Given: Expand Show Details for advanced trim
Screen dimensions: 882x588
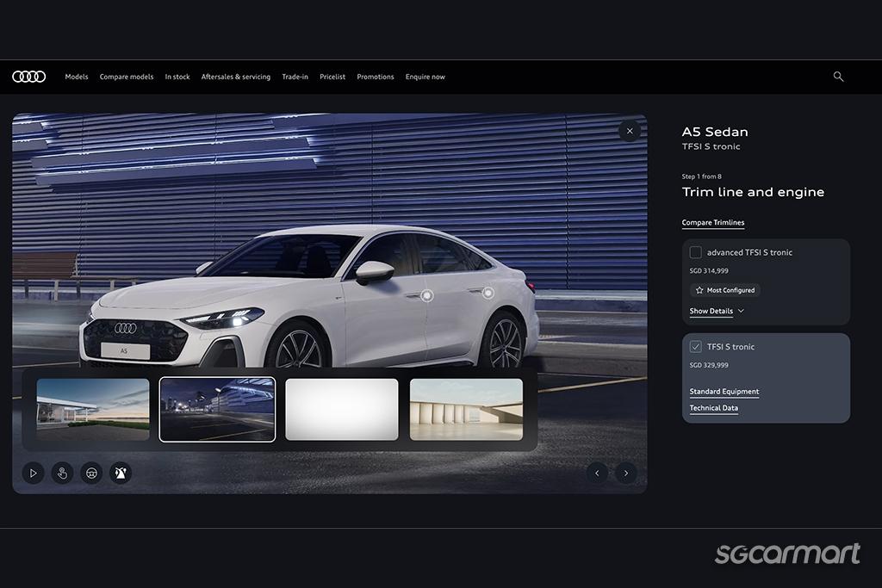Looking at the screenshot, I should tap(717, 311).
